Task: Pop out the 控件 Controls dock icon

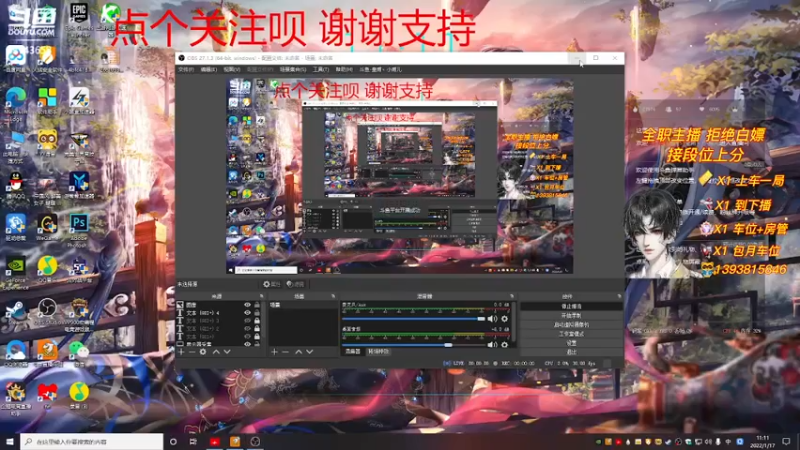Action: [x=619, y=296]
